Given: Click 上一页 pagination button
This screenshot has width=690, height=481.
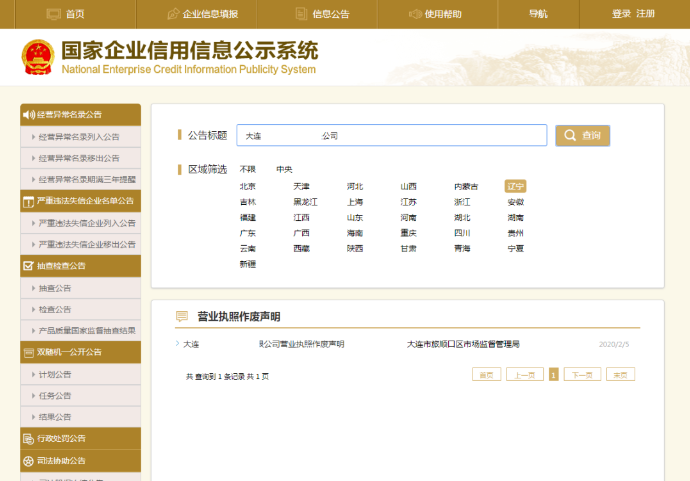Looking at the screenshot, I should click(x=525, y=375).
